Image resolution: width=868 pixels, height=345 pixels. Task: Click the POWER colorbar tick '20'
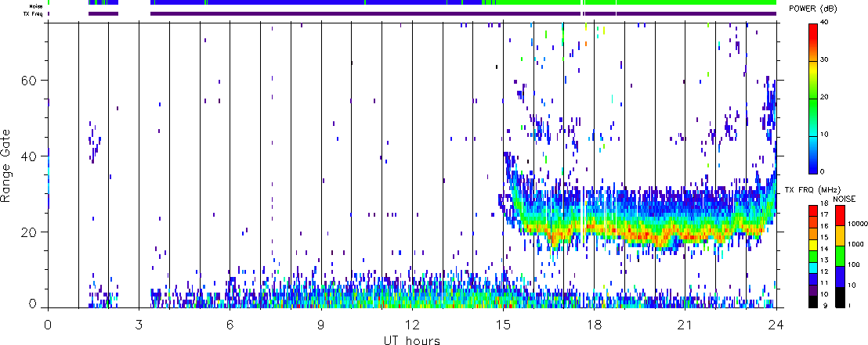(826, 98)
